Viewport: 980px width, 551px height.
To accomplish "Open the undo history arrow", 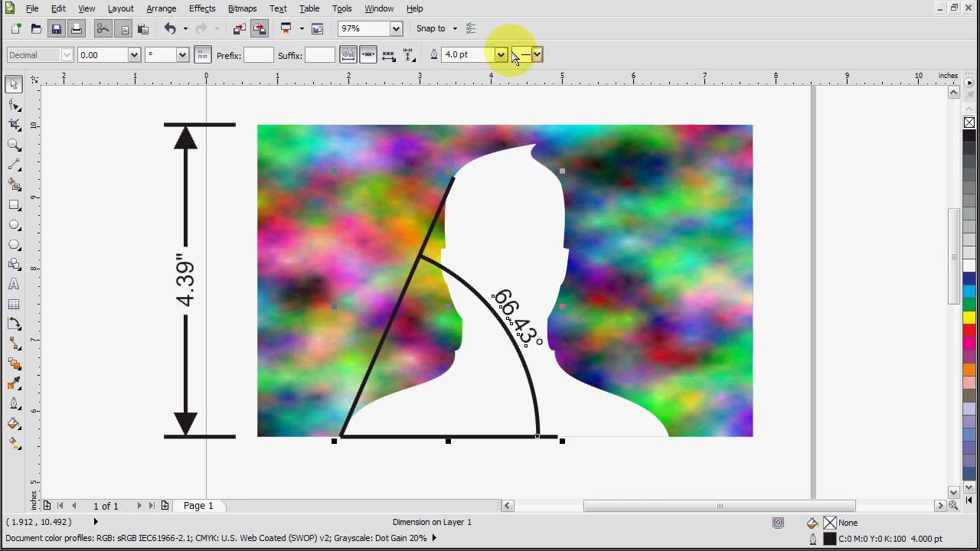I will pyautogui.click(x=185, y=28).
